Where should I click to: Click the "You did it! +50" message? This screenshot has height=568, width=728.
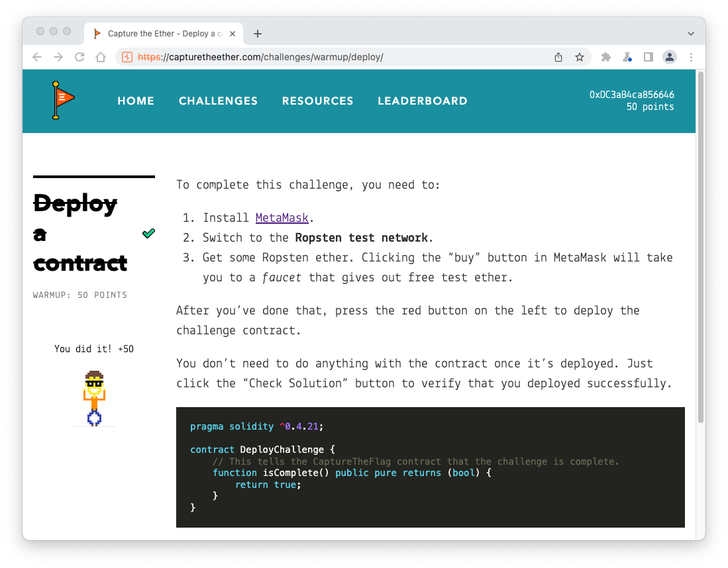[94, 349]
